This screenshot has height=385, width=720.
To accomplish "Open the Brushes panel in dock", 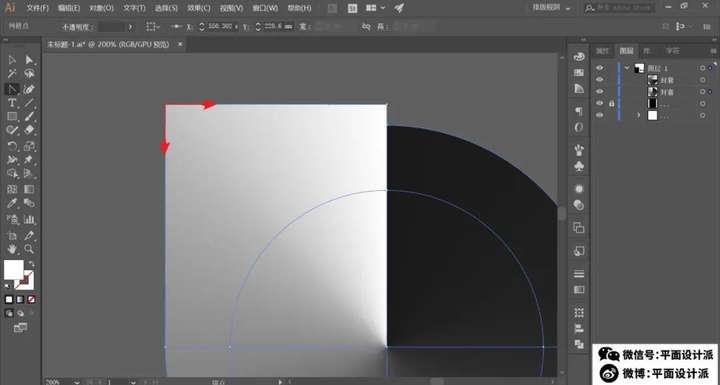I will pyautogui.click(x=579, y=149).
